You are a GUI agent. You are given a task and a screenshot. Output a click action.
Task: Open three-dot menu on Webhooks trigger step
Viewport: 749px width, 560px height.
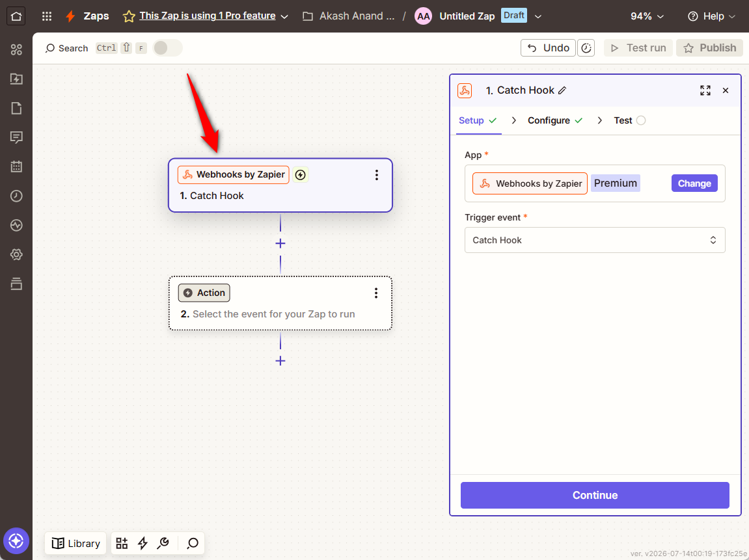tap(376, 175)
